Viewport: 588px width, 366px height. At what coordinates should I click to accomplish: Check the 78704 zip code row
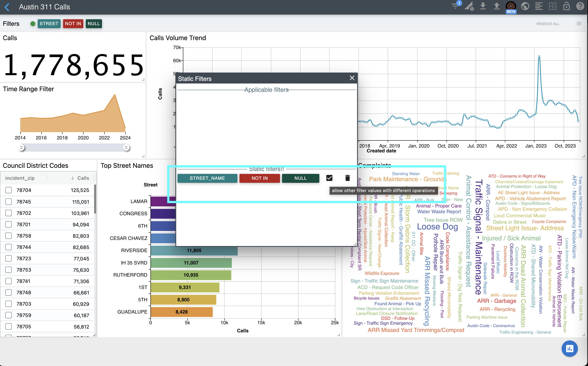[9, 190]
